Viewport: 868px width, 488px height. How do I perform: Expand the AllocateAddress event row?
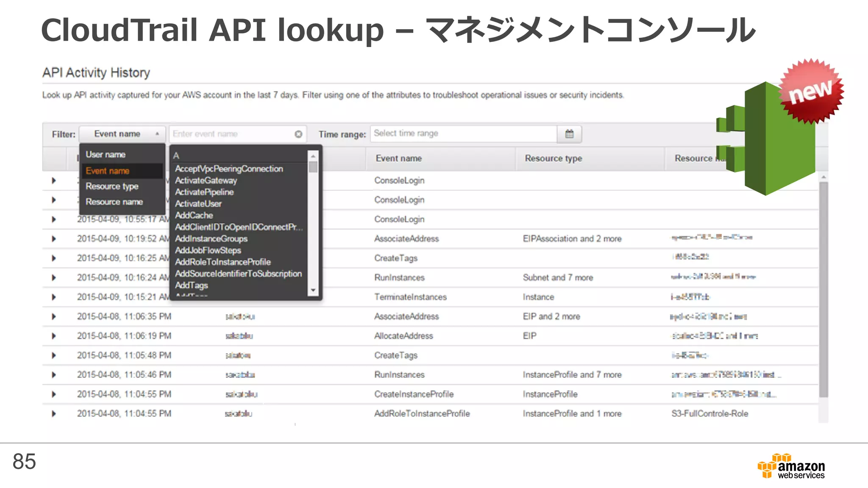pos(54,336)
